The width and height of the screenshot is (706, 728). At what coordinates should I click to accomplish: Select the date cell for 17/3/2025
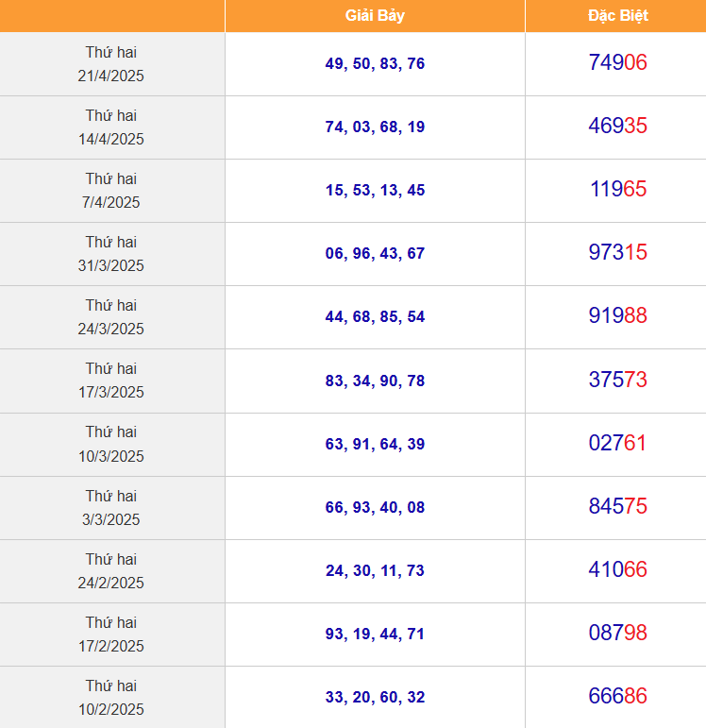(111, 381)
